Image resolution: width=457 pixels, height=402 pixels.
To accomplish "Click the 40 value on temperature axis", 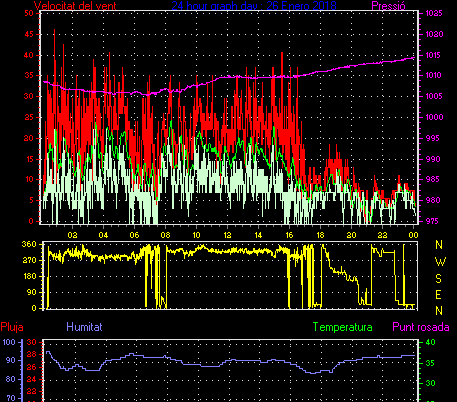I will click(x=431, y=342).
